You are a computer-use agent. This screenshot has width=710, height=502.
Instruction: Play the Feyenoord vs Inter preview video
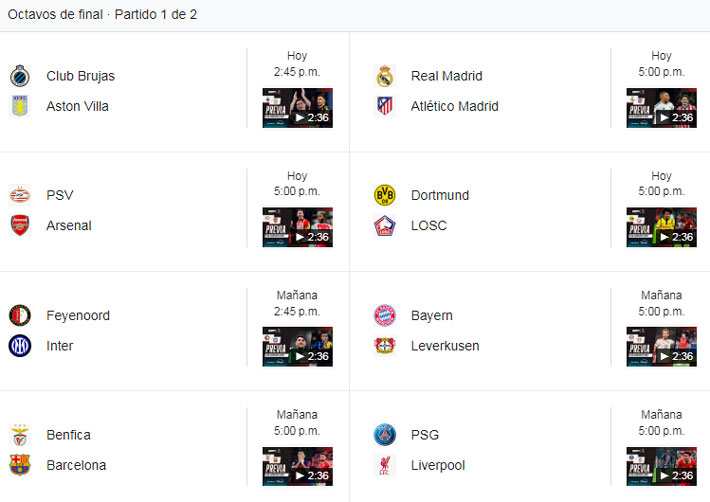point(297,347)
